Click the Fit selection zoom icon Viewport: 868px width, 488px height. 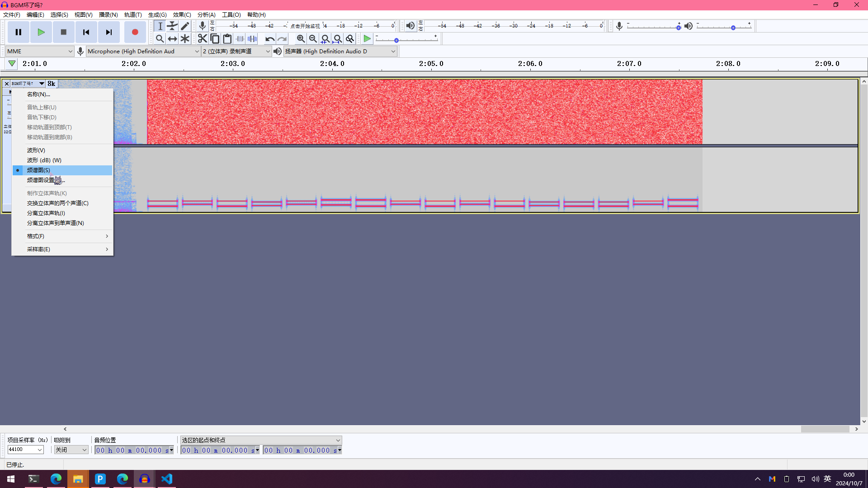pos(325,39)
